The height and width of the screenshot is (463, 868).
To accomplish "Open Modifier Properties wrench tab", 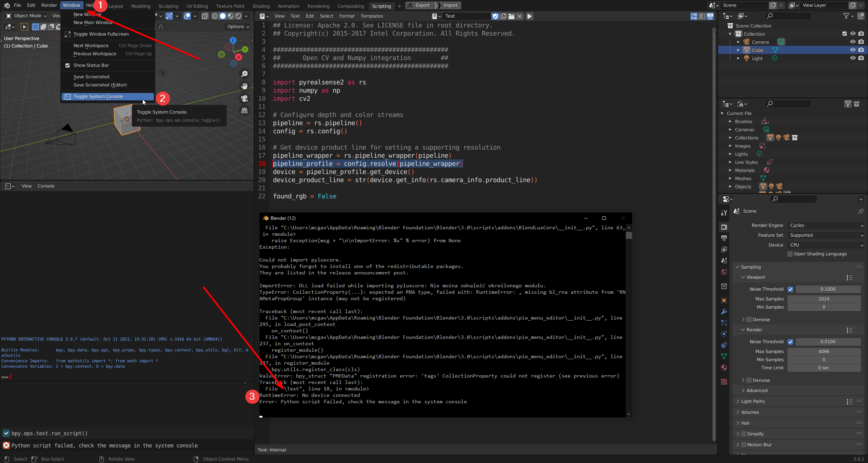I will (x=724, y=311).
